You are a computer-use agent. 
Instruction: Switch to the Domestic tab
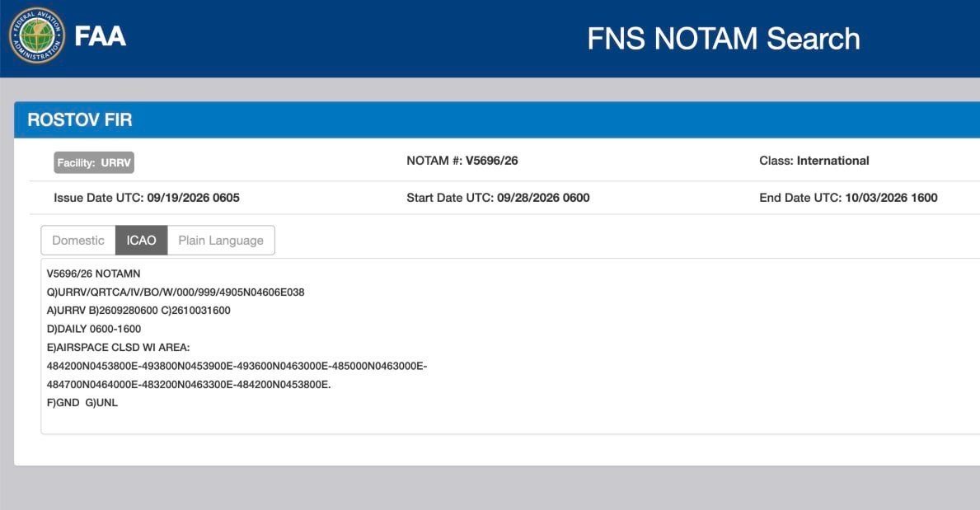click(78, 240)
